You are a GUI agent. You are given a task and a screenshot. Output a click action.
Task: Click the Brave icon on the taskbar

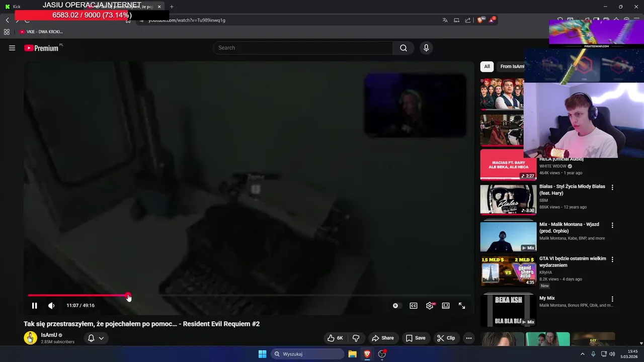click(367, 354)
